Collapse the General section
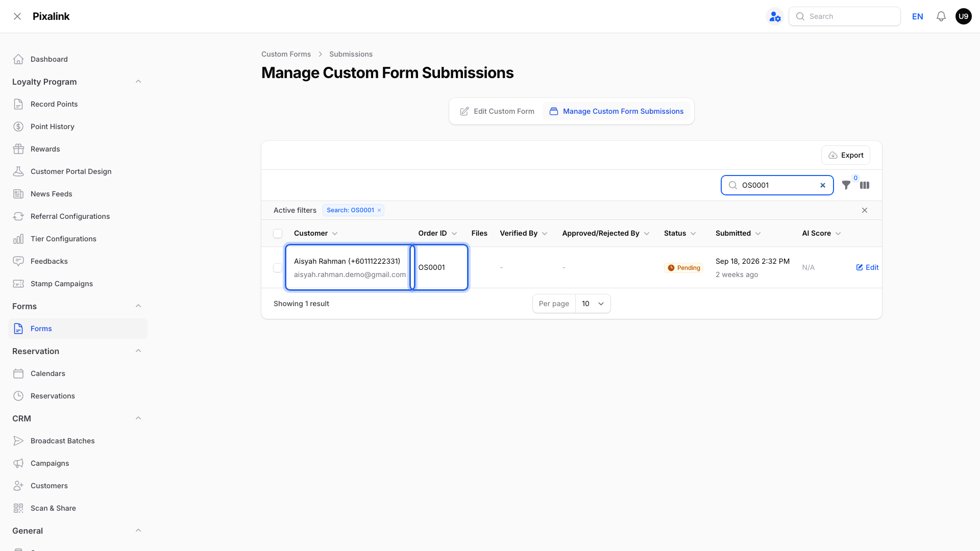980x551 pixels. pyautogui.click(x=138, y=531)
